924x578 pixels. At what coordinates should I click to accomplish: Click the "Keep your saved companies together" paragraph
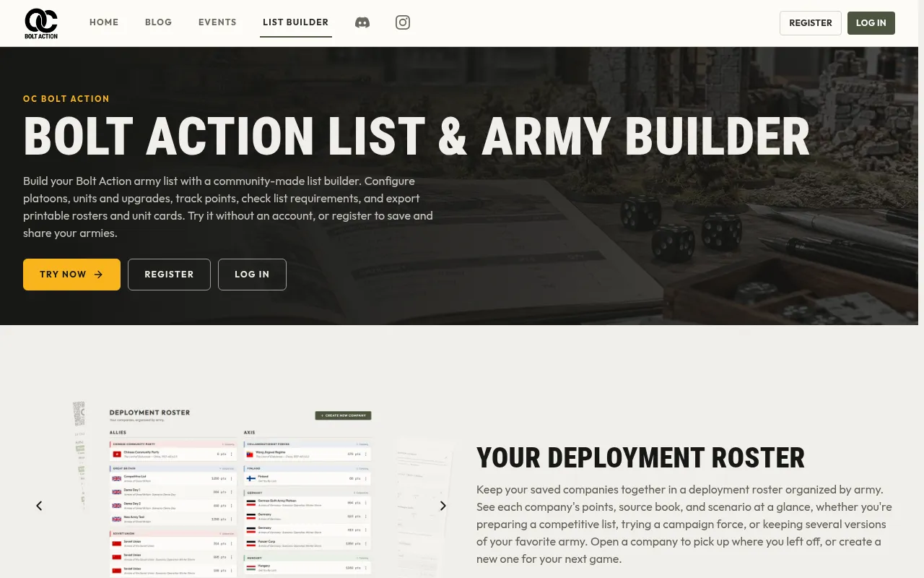[684, 524]
